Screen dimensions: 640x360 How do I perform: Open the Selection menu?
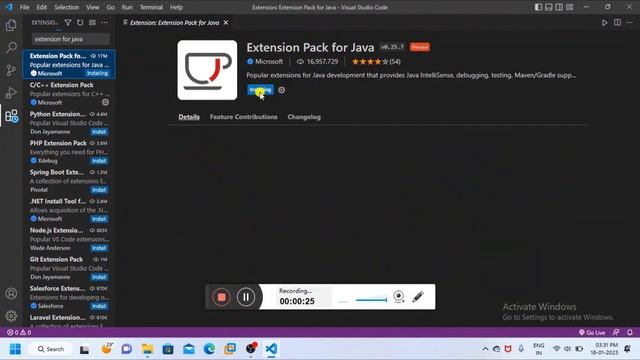pos(67,7)
